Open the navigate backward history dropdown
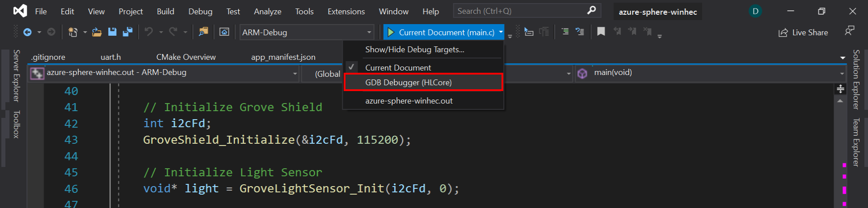The height and width of the screenshot is (208, 868). [x=39, y=32]
